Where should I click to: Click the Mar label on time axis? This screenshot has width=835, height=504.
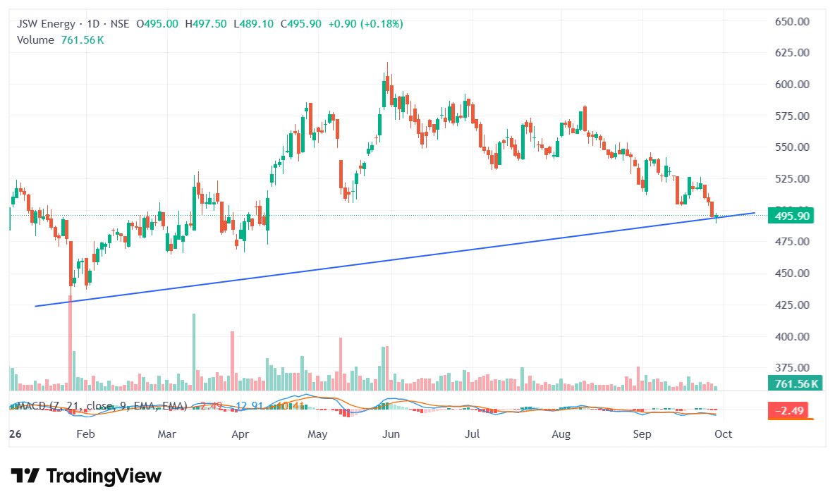coord(166,434)
